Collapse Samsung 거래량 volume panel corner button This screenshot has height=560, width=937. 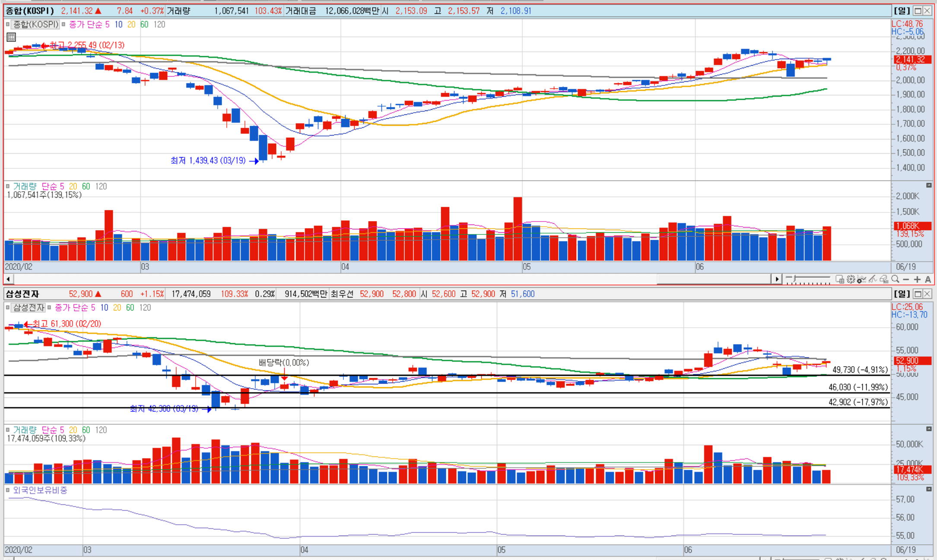(929, 429)
